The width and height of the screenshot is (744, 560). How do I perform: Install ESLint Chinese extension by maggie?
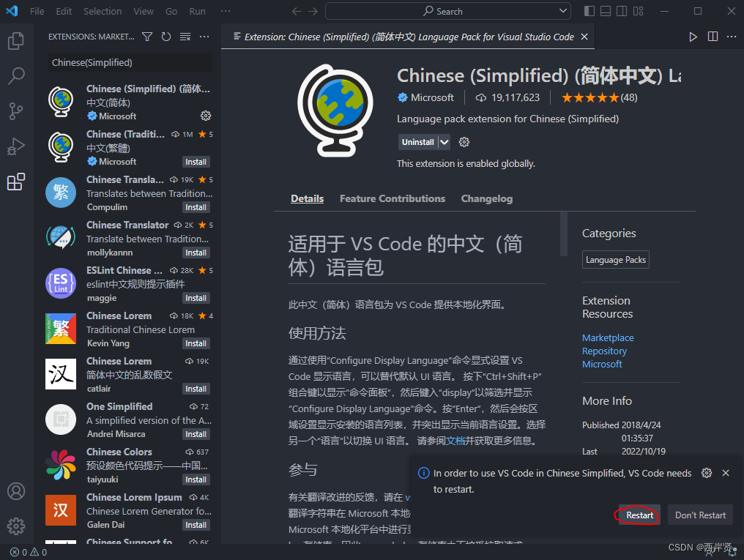(196, 298)
